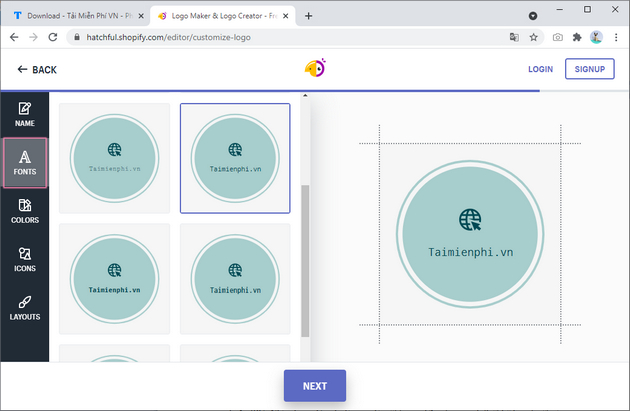Click the translate page icon

coord(514,36)
